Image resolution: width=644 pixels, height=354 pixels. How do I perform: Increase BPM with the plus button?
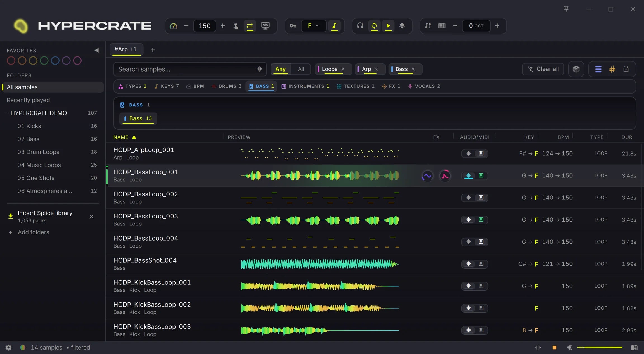[223, 26]
